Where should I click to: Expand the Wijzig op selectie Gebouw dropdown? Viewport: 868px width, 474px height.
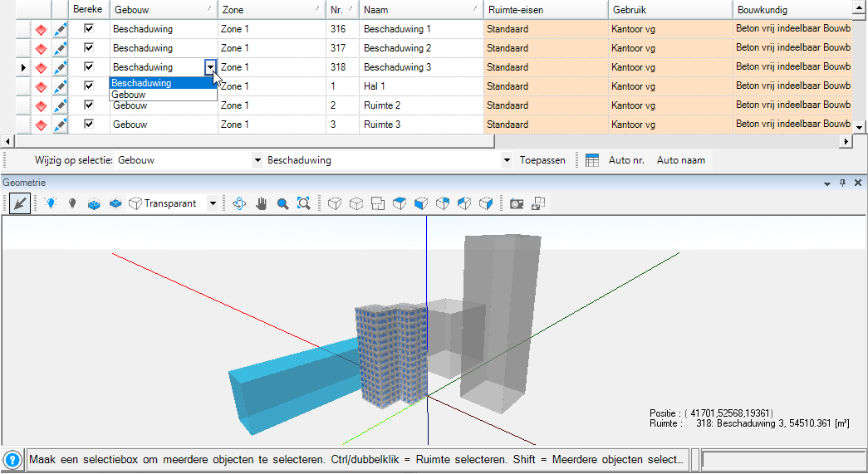tap(257, 160)
